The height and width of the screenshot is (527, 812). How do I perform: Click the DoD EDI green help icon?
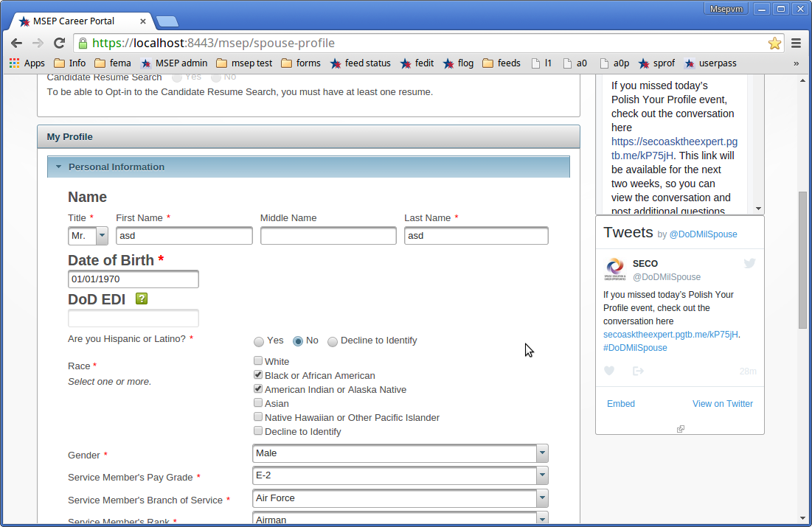pos(142,299)
